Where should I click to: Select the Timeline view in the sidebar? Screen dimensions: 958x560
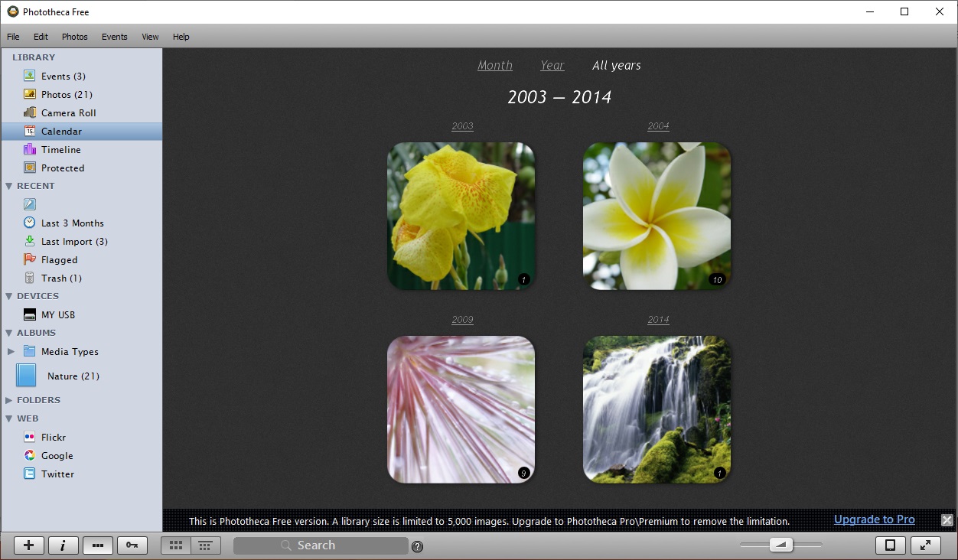(60, 149)
